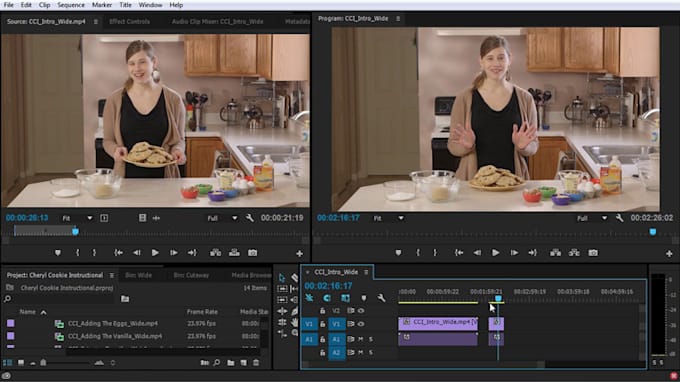Step forward one frame in Program monitor
The height and width of the screenshot is (382, 680).
514,252
